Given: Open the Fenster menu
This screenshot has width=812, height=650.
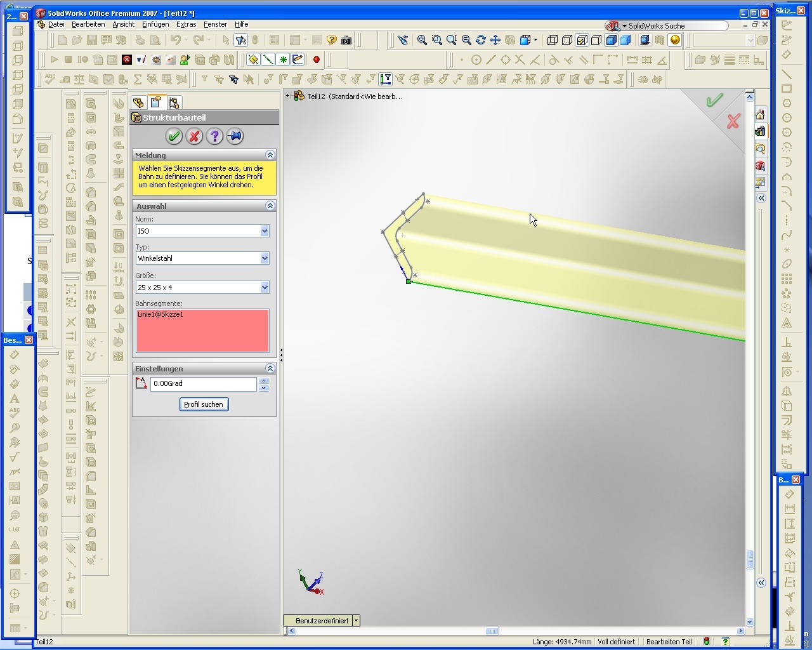Looking at the screenshot, I should pyautogui.click(x=215, y=24).
